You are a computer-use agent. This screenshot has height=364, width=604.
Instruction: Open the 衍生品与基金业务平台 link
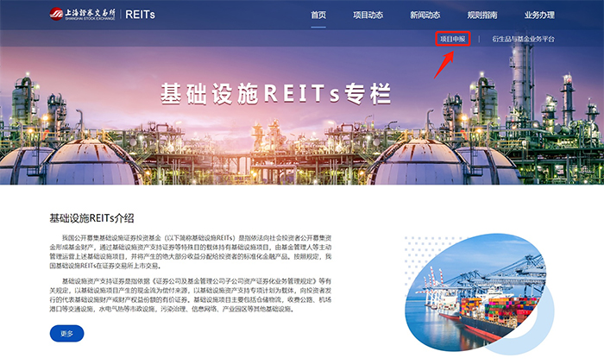click(x=523, y=39)
